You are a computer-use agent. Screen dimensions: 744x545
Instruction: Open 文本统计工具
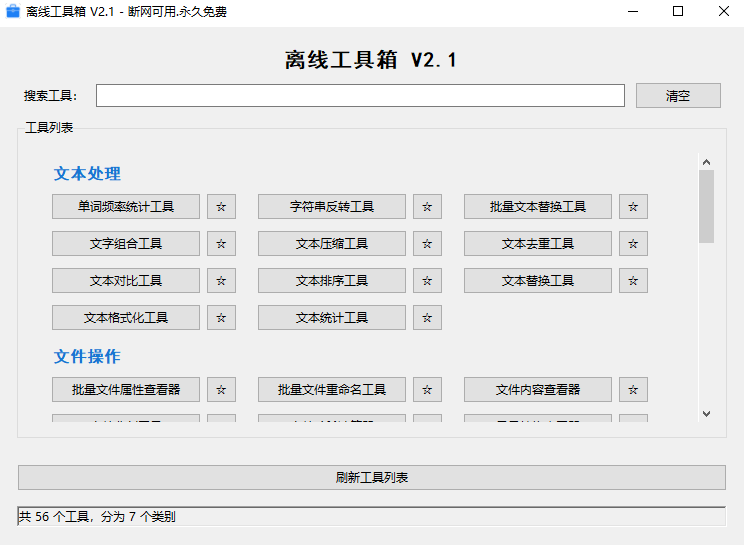click(332, 317)
